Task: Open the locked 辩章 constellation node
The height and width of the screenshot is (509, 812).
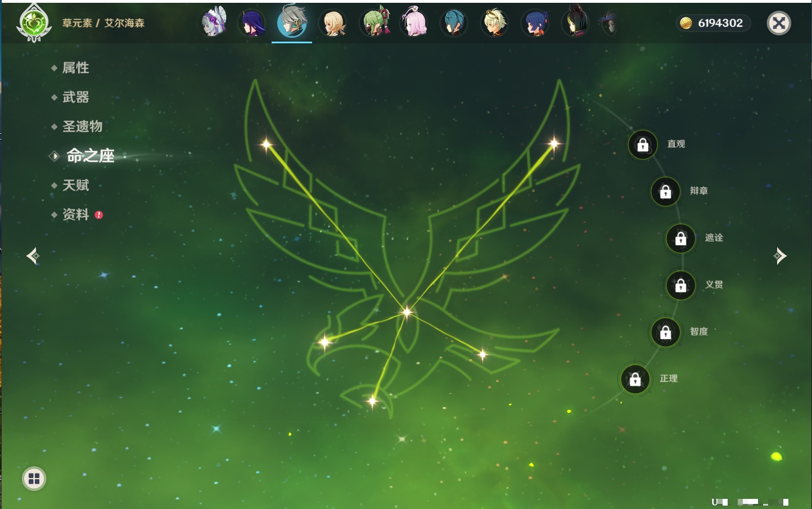Action: 665,192
